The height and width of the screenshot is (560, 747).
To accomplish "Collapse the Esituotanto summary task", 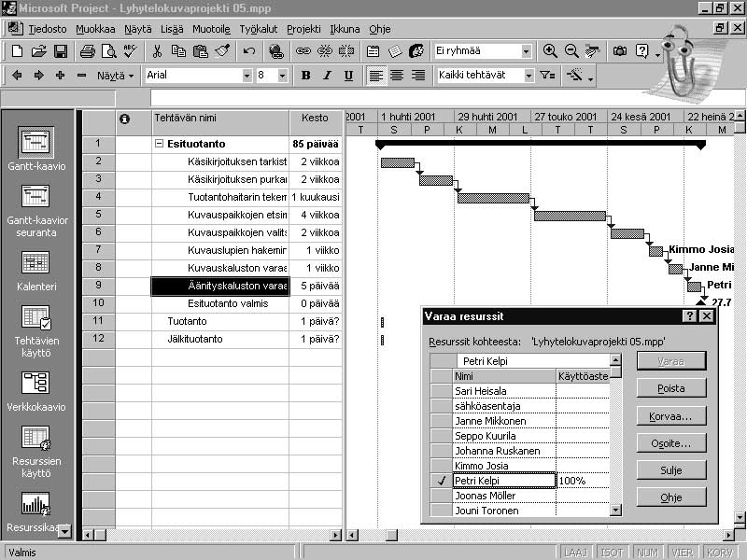I will pos(159,144).
